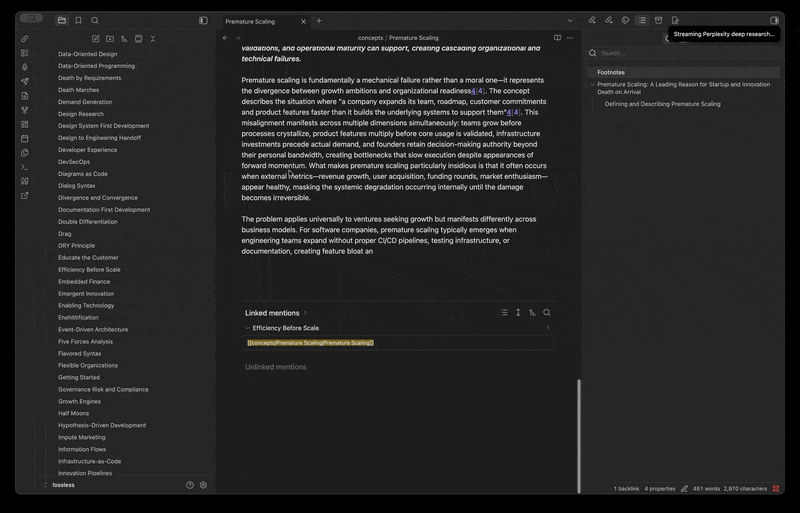Navigate back with left arrow

(x=225, y=38)
